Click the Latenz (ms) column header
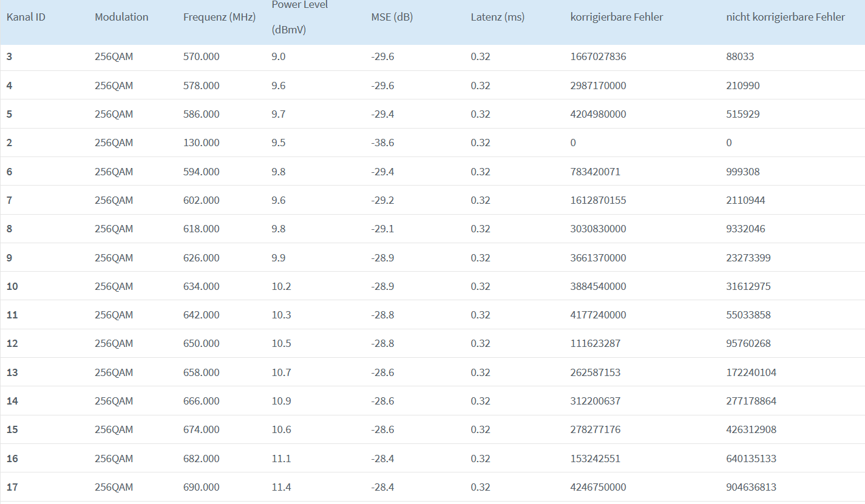865x504 pixels. [498, 17]
